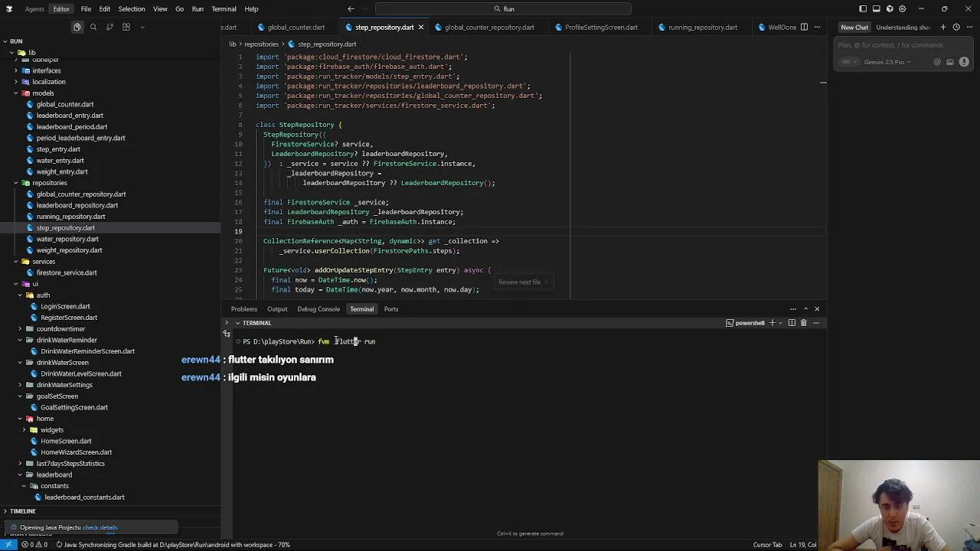
Task: Close the bottom panel
Action: click(x=817, y=309)
